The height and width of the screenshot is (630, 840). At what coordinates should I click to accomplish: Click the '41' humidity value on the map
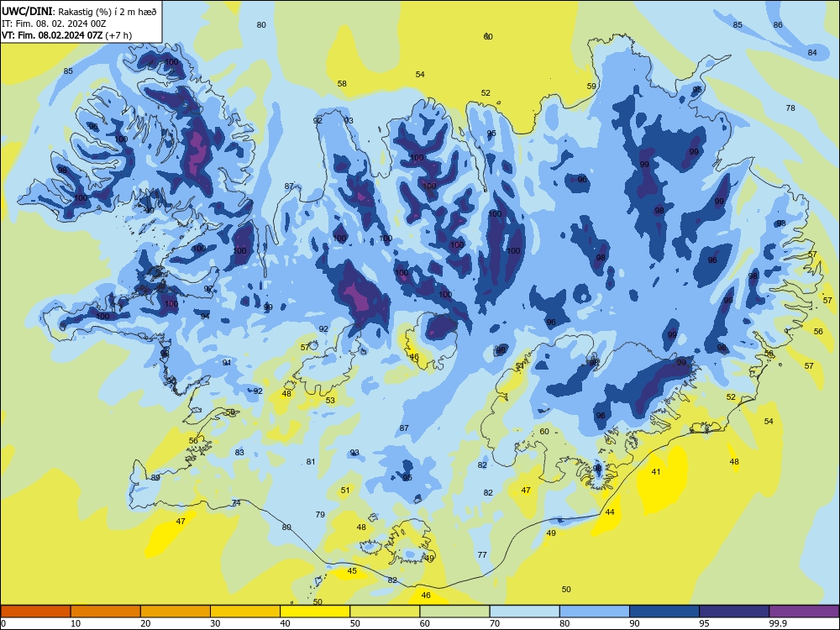[656, 472]
